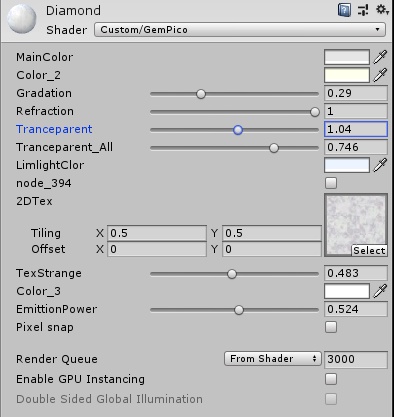This screenshot has height=417, width=394.
Task: Edit the Gradation value field 0.29
Action: click(x=356, y=93)
